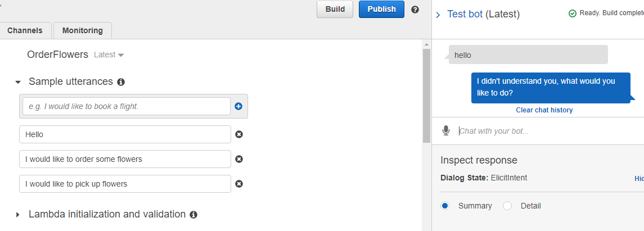Viewport: 644px width, 231px height.
Task: Click the Build button
Action: click(x=335, y=9)
